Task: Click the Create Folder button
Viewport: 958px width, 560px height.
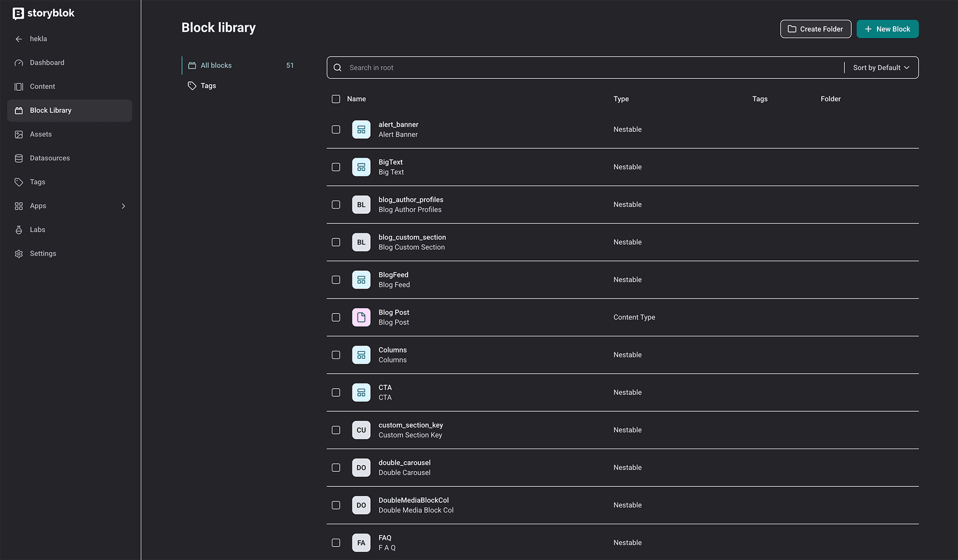Action: (816, 29)
